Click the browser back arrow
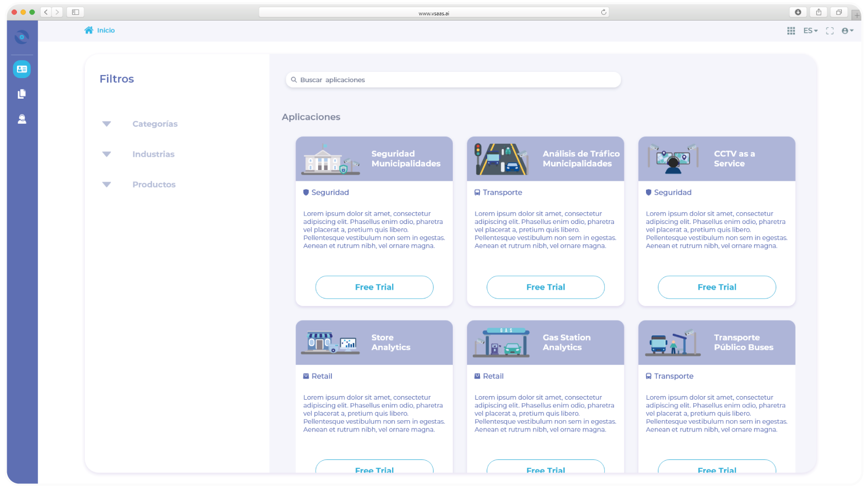The height and width of the screenshot is (488, 868). (x=46, y=12)
